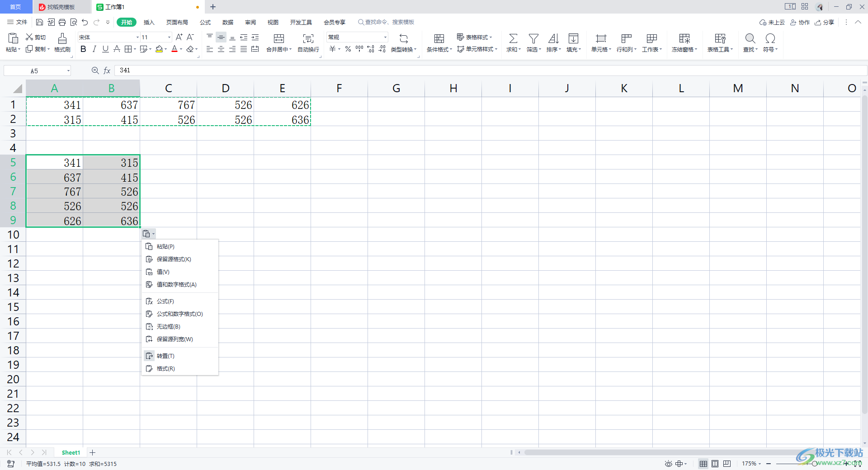Image resolution: width=868 pixels, height=470 pixels.
Task: Choose Transpose (转置) in paste menu
Action: tap(180, 356)
